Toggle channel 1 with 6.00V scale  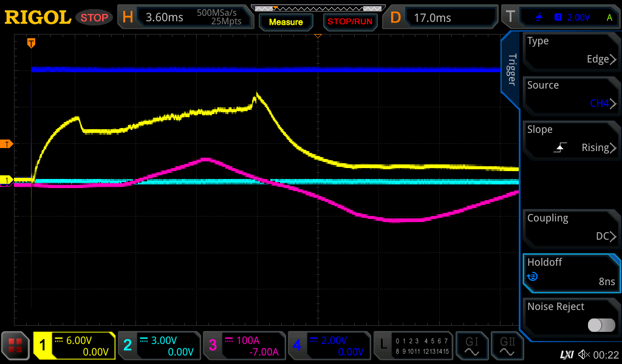click(74, 346)
